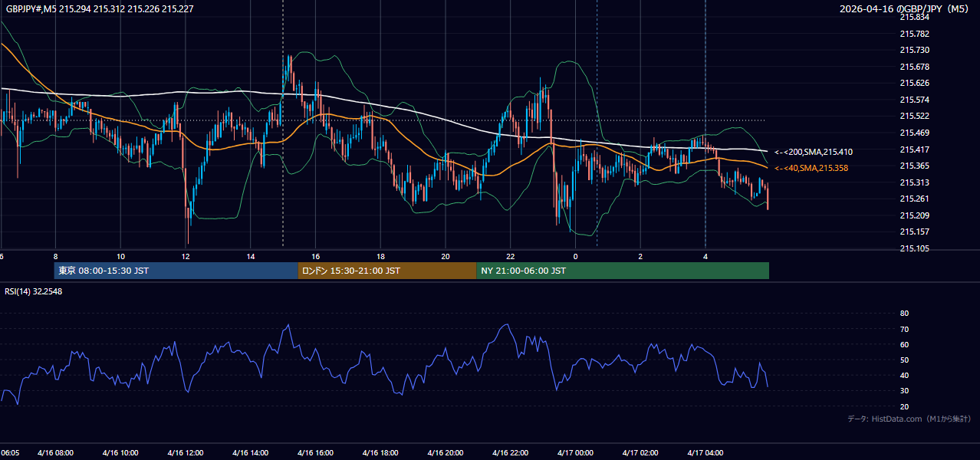Click hour label 20 under the price chart
980x460 pixels.
[x=445, y=256]
